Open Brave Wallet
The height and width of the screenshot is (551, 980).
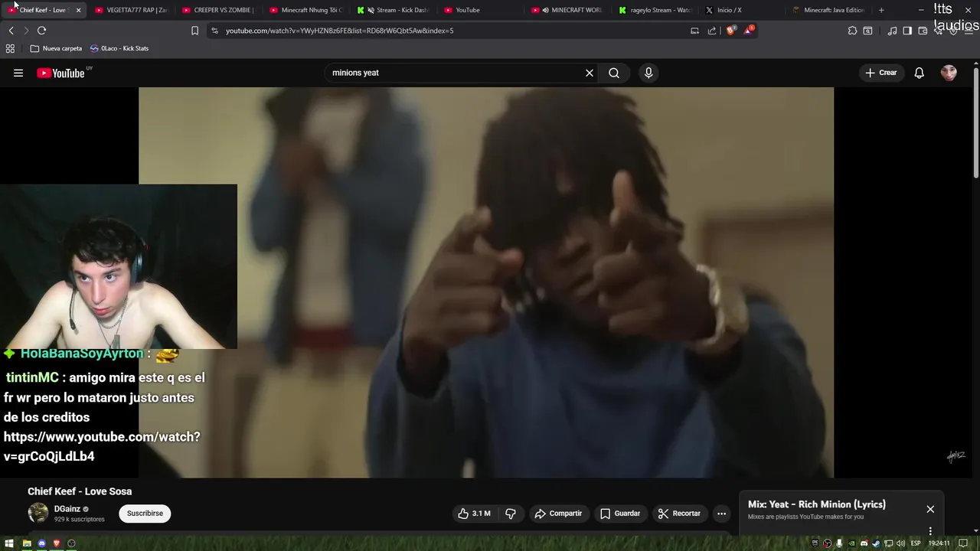point(923,31)
